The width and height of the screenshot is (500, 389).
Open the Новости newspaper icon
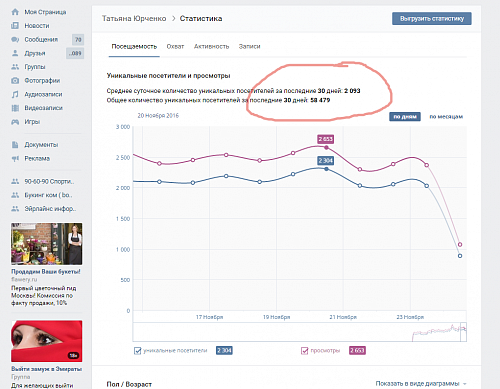click(15, 26)
